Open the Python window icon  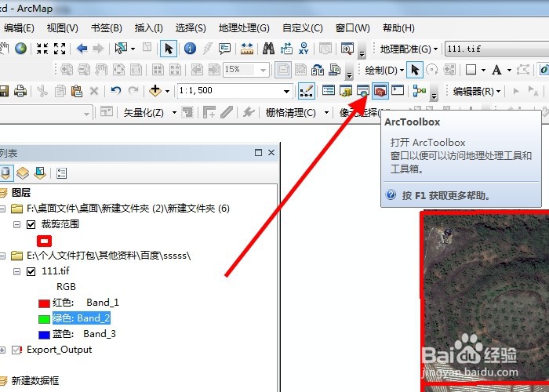(398, 90)
